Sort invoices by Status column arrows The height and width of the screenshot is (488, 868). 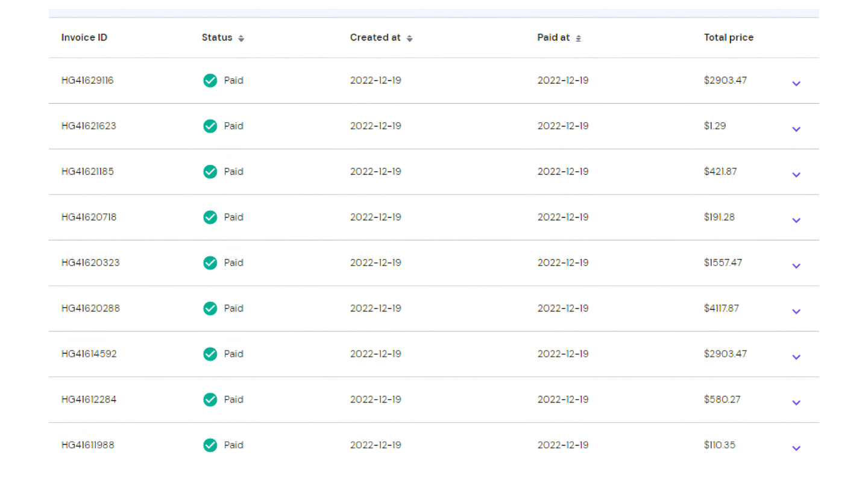(x=241, y=38)
